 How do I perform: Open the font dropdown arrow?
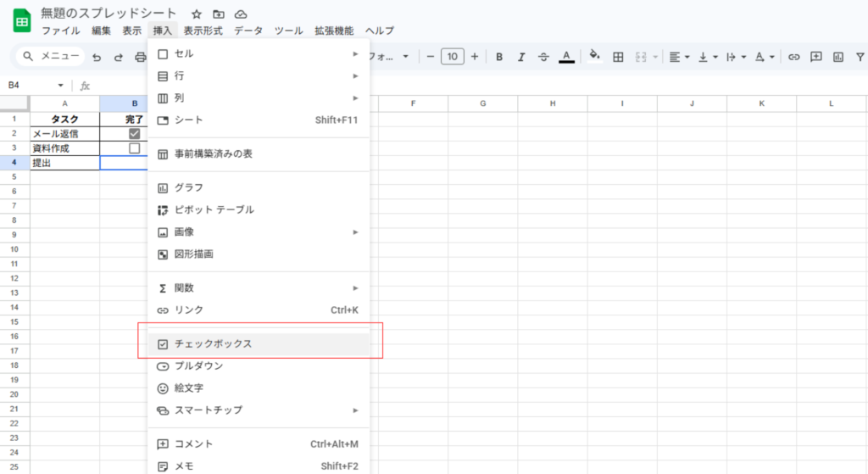[406, 57]
